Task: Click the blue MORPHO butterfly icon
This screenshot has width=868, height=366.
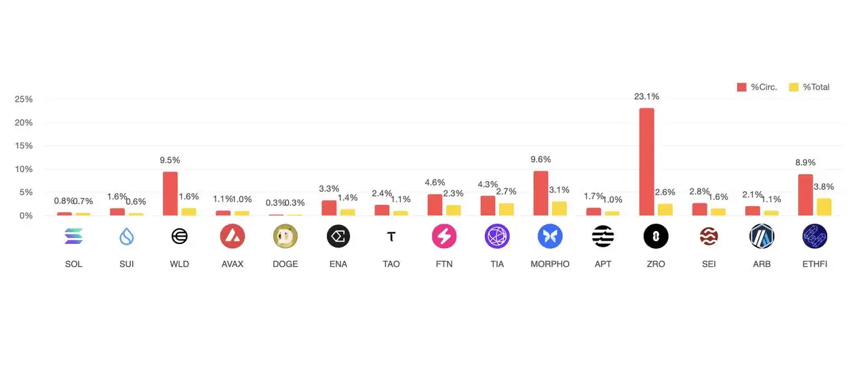Action: pos(550,236)
